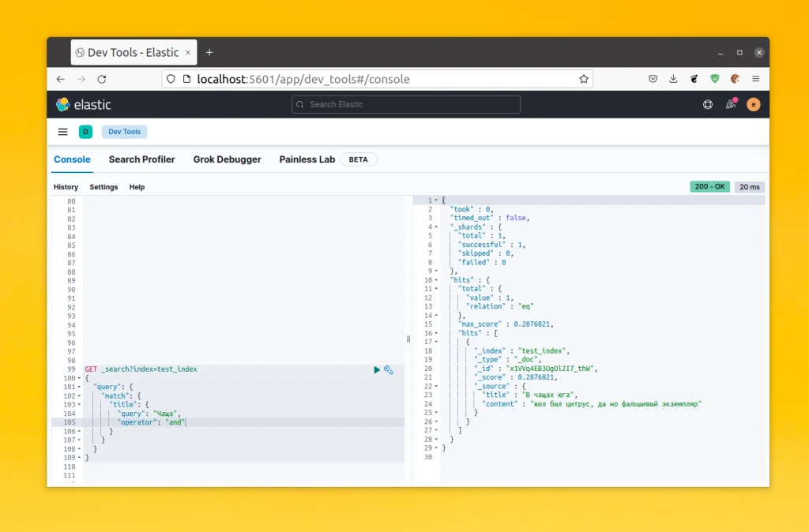Viewport: 809px width, 532px height.
Task: Open the wrench icon next to the request
Action: point(389,370)
